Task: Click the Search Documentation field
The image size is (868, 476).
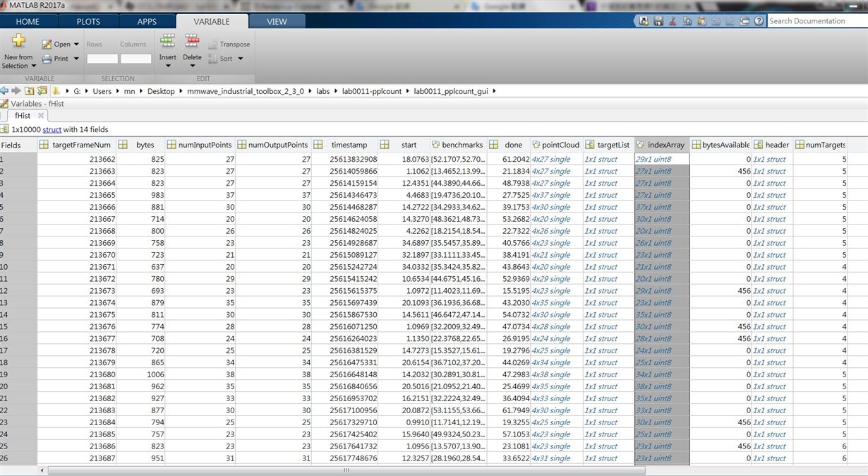Action: pos(816,21)
